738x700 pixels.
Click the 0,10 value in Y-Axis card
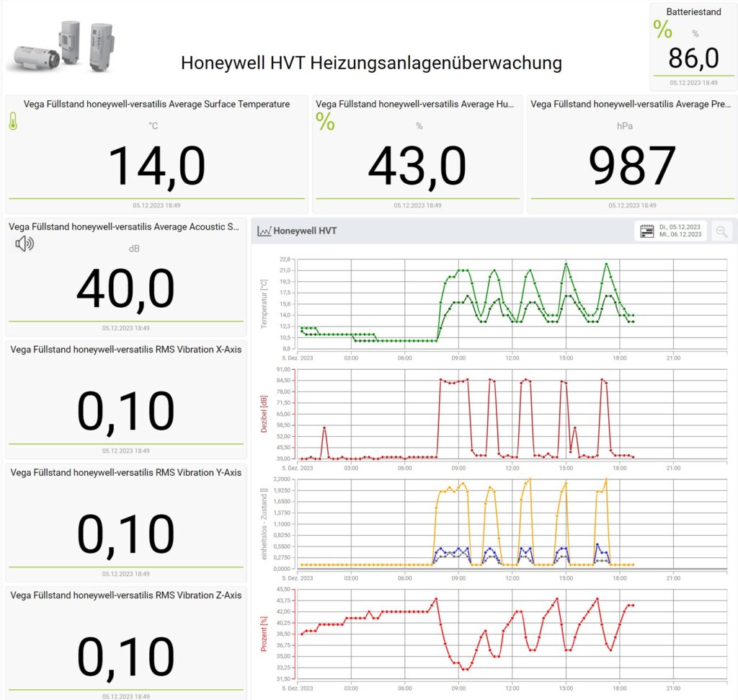click(x=125, y=535)
